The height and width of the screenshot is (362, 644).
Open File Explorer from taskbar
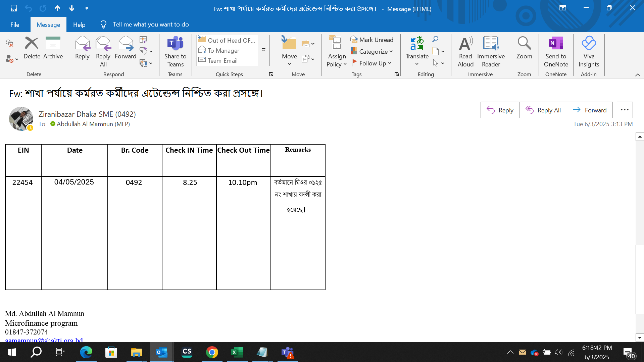point(137,352)
